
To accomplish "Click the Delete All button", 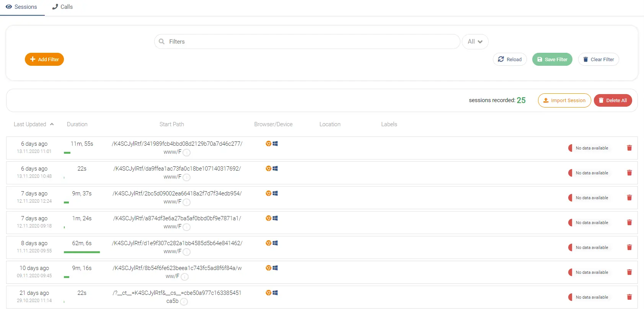I will click(613, 101).
